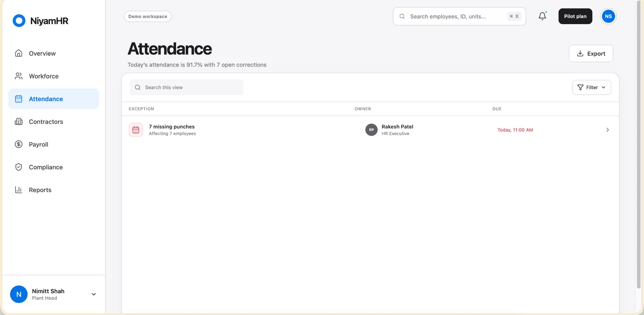Click the red calendar exception icon
This screenshot has height=315, width=644.
click(136, 130)
